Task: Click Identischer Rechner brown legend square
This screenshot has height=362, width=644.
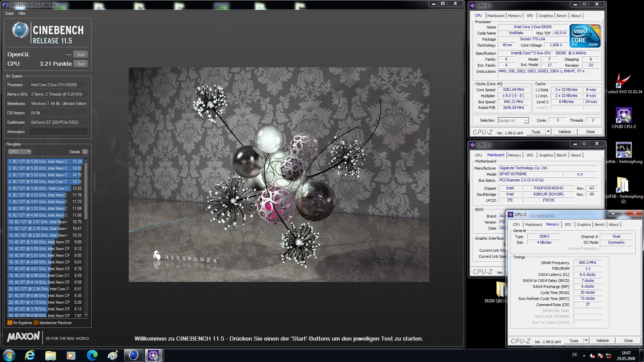Action: tap(36, 323)
